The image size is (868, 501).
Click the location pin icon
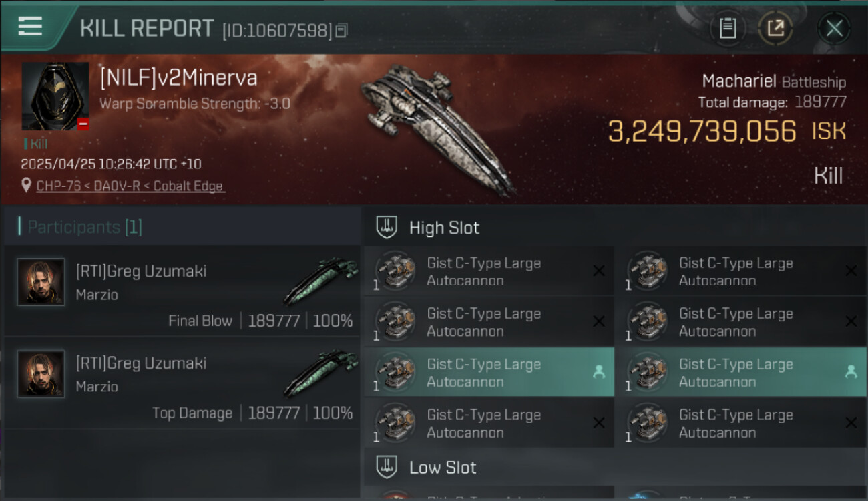coord(26,186)
